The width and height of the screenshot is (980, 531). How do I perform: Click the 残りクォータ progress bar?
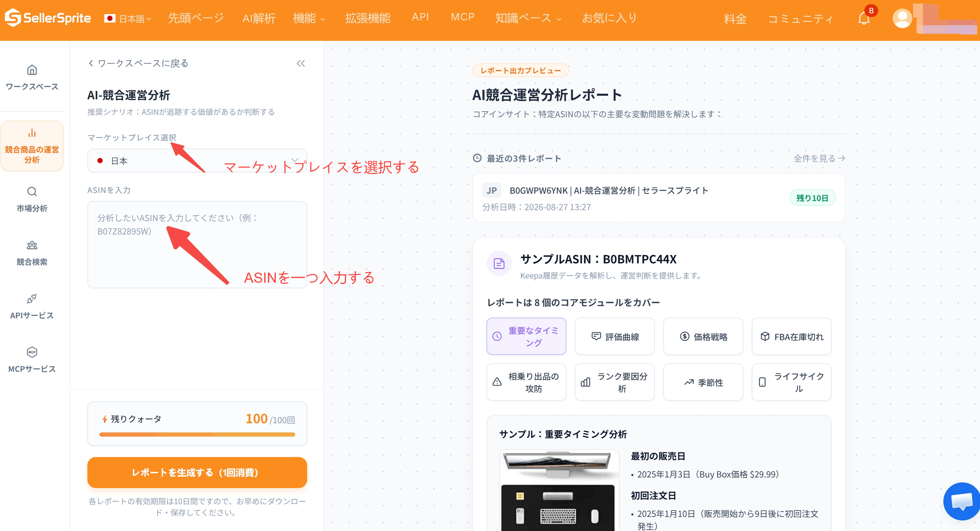pyautogui.click(x=197, y=435)
